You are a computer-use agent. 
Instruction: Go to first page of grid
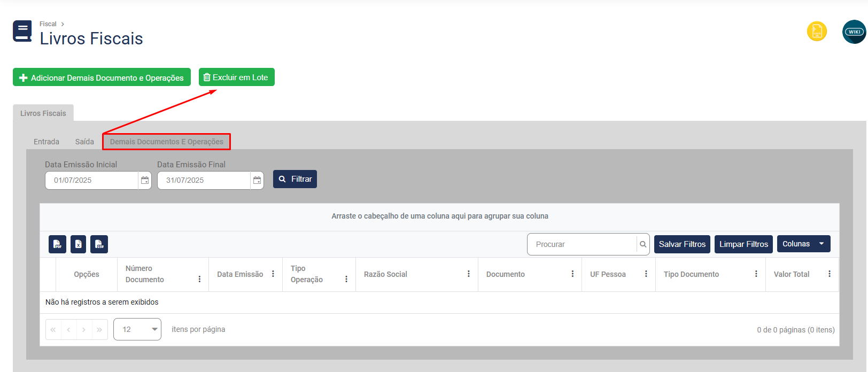click(53, 330)
